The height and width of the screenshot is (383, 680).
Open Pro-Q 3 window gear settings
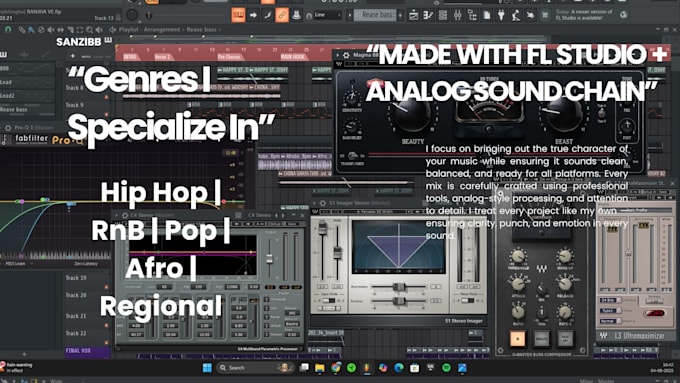point(7,128)
